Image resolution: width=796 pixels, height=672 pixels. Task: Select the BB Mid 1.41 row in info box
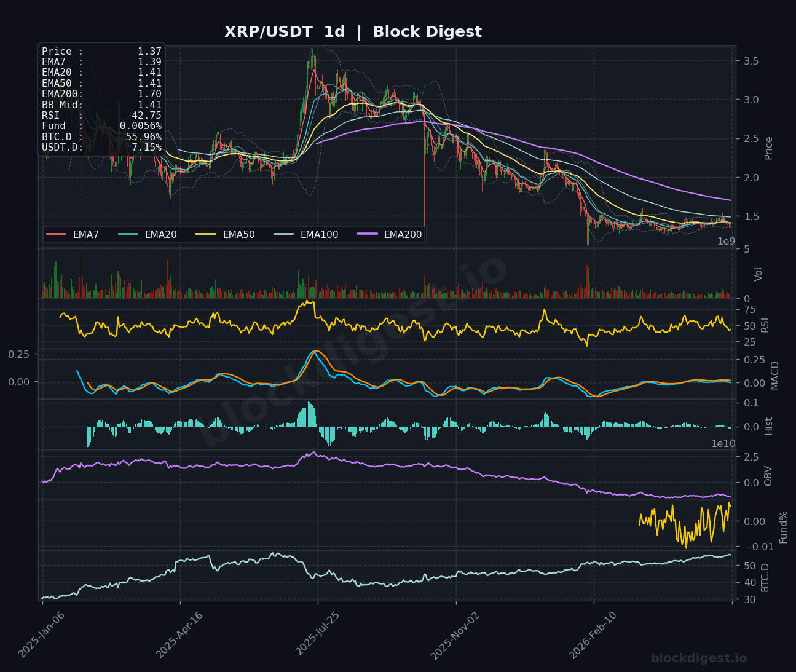point(101,105)
